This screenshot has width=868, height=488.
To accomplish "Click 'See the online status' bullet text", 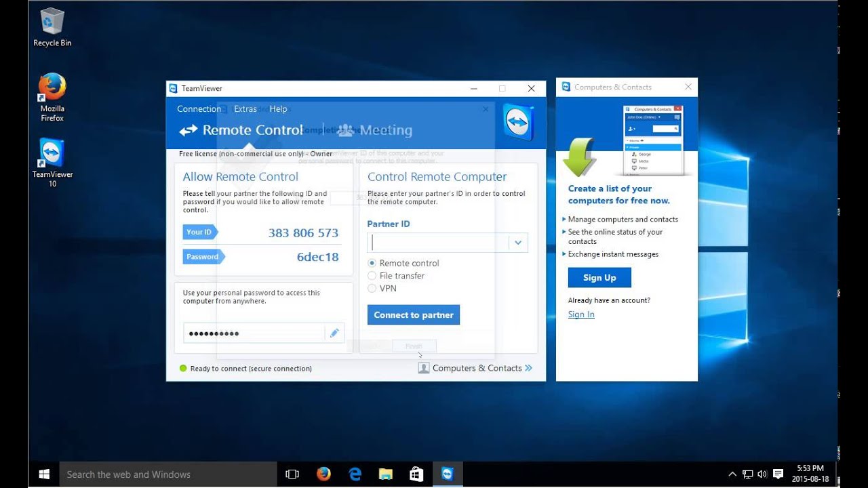I will [615, 237].
